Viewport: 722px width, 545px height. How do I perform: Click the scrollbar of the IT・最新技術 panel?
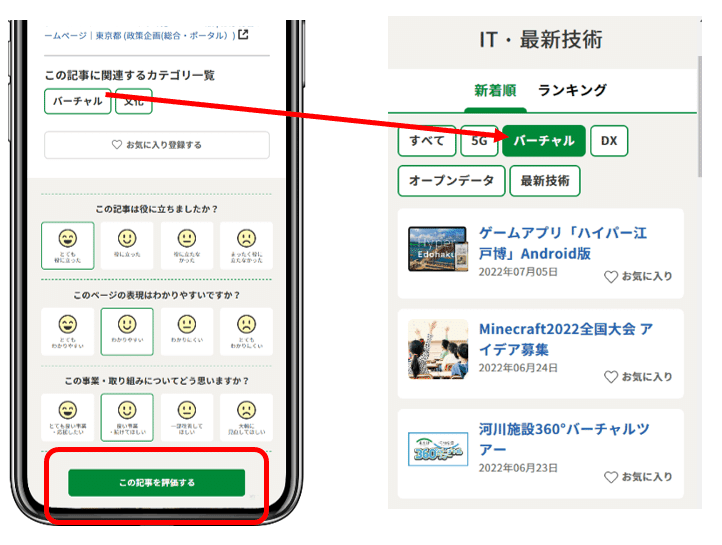click(699, 116)
